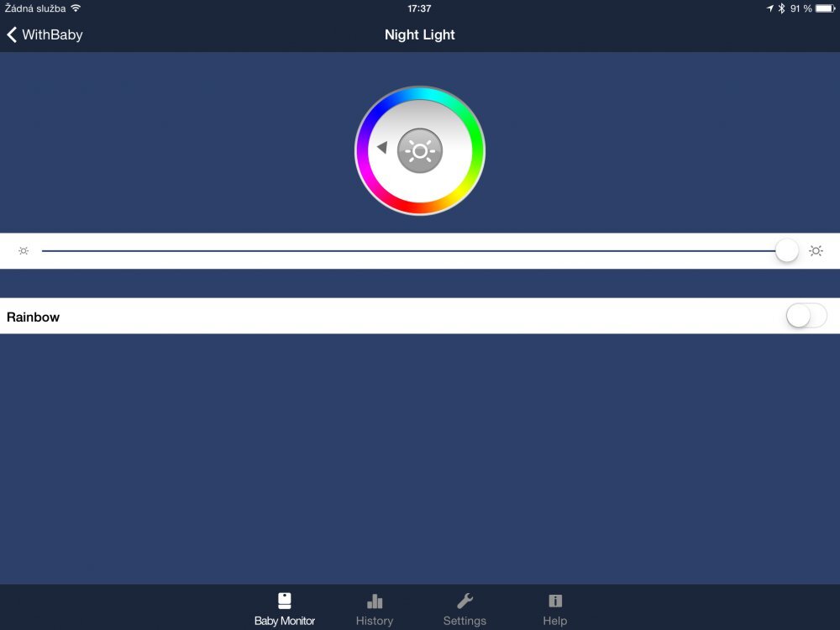Select the Settings tab label
Image resolution: width=840 pixels, height=630 pixels.
pyautogui.click(x=465, y=621)
